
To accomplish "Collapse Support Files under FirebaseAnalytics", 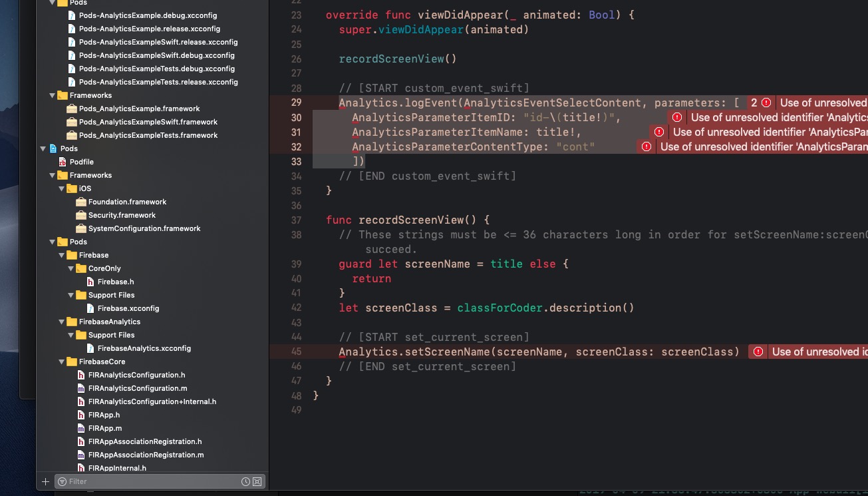I will pos(70,335).
